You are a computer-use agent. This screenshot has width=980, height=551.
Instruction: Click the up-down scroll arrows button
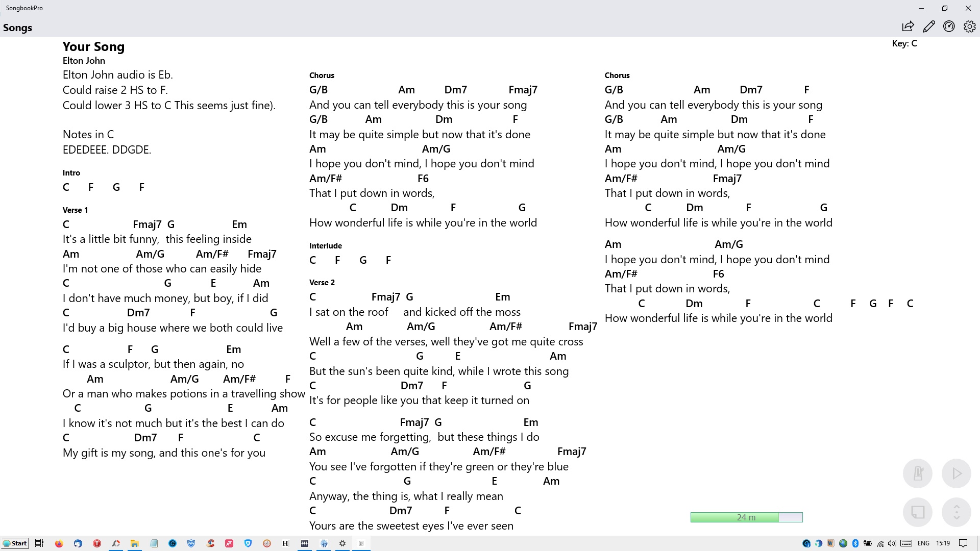click(957, 512)
